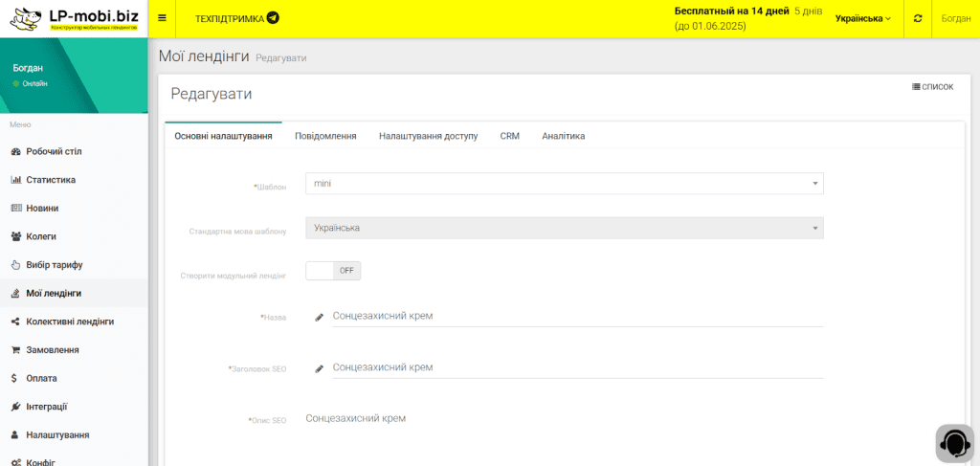This screenshot has height=466, width=980.
Task: Open the Шаблон dropdown showing mini
Action: [x=564, y=184]
